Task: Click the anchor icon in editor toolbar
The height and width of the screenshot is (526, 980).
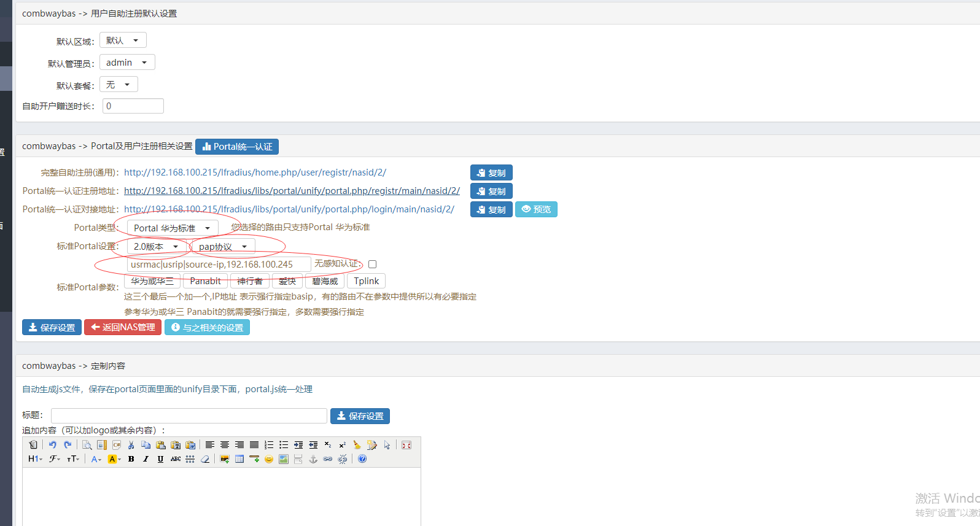Action: [x=313, y=459]
